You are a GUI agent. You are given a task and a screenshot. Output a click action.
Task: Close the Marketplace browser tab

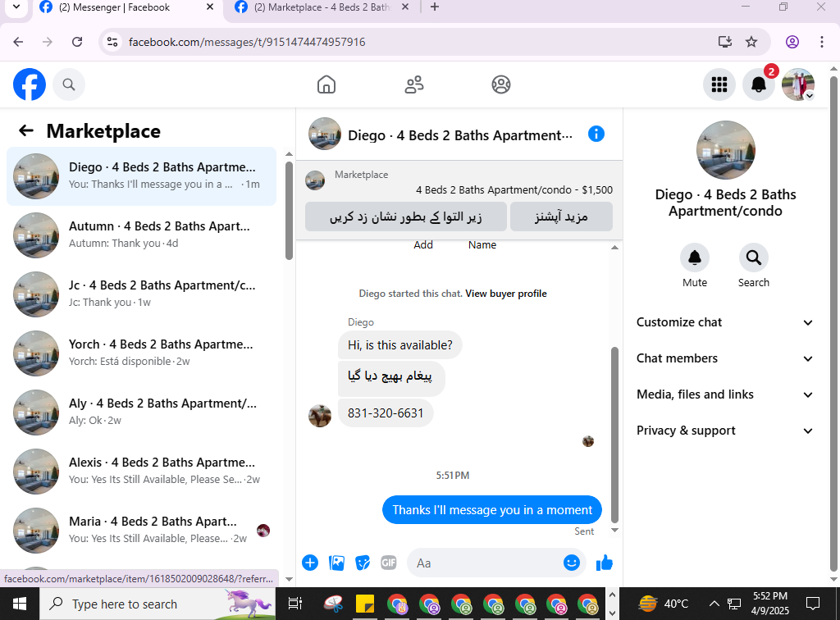[405, 7]
